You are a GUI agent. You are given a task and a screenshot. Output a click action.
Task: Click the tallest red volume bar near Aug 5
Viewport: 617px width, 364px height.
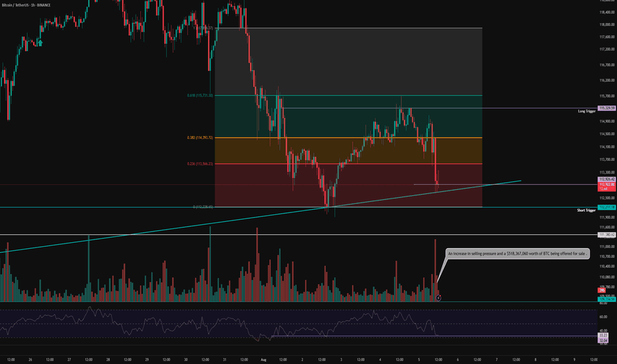click(x=435, y=270)
